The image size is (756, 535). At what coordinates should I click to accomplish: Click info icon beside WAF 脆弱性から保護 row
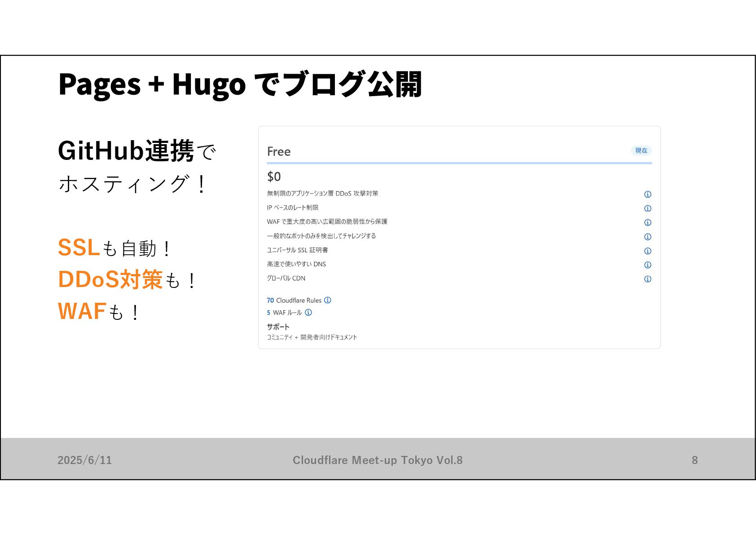coord(647,222)
